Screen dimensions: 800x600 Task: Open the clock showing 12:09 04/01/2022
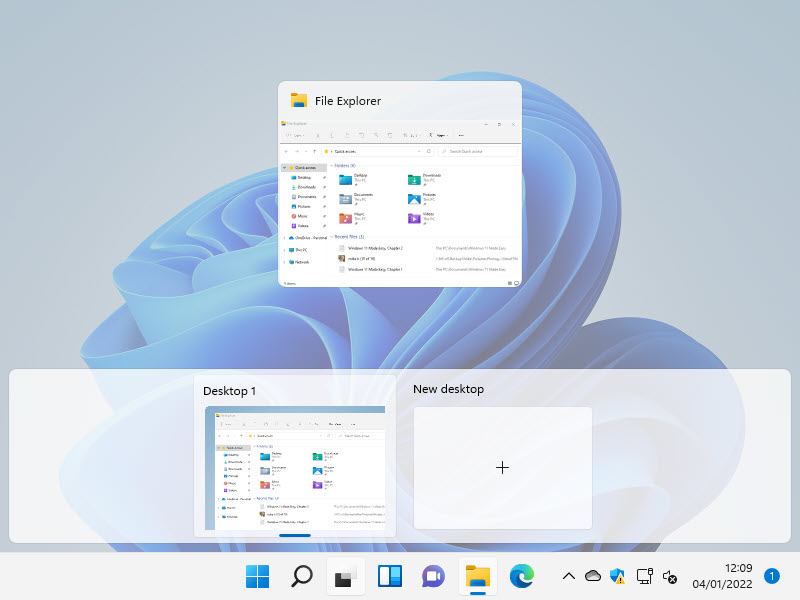pos(722,576)
